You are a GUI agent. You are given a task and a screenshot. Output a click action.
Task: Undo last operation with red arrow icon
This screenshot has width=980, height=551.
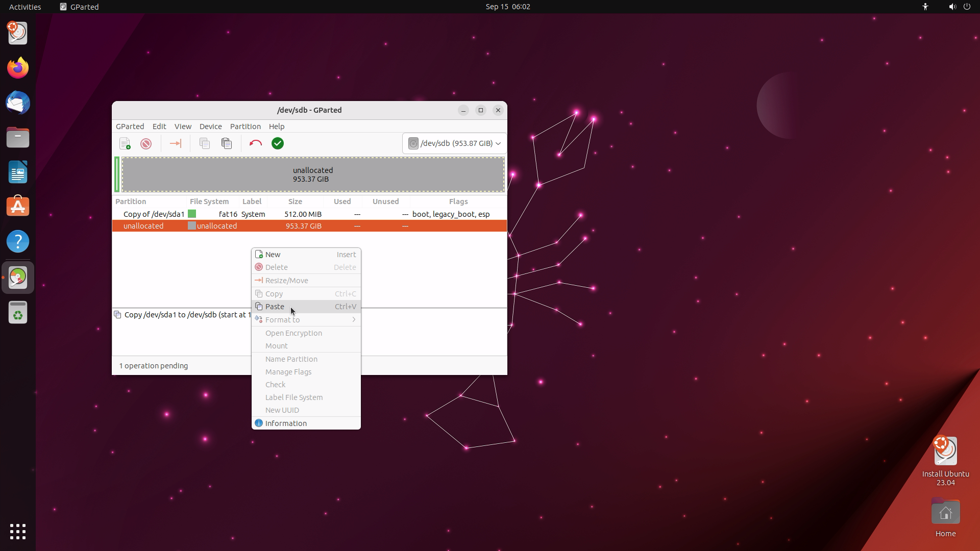[x=256, y=144]
